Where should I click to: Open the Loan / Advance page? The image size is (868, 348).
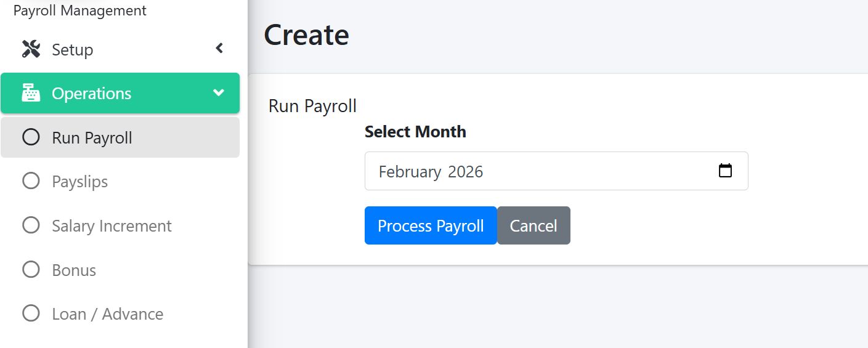(108, 314)
